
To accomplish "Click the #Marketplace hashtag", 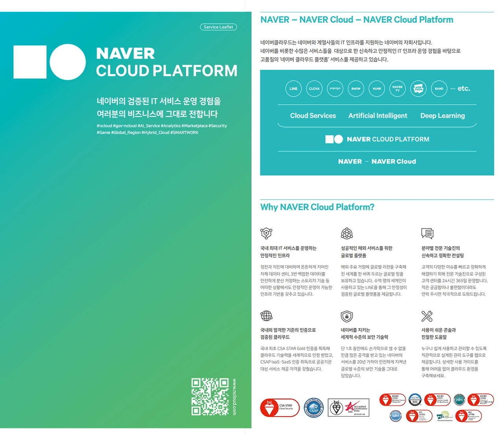I will tap(195, 126).
